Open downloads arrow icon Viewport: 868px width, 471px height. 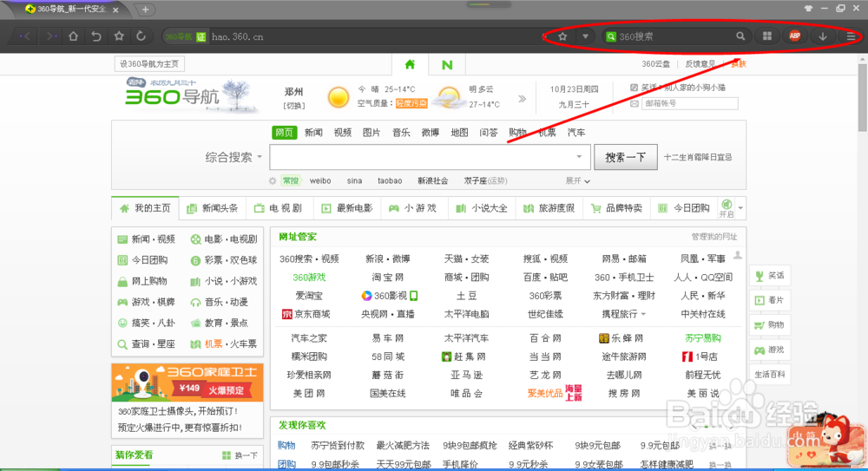(823, 36)
